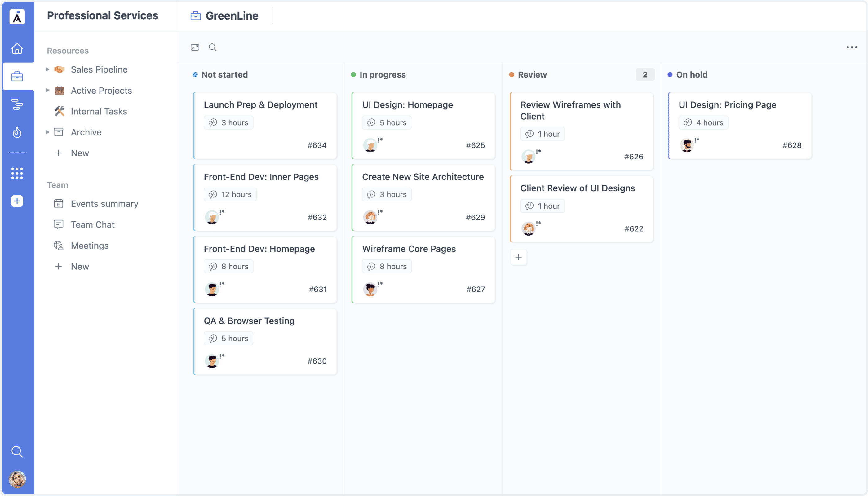Click the Review column orange status dot

512,75
